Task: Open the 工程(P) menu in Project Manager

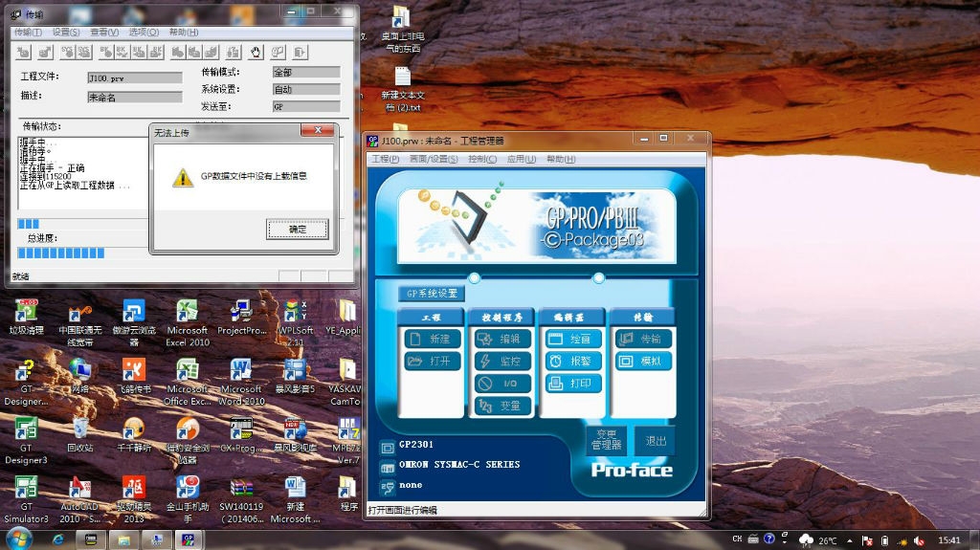Action: pos(385,159)
